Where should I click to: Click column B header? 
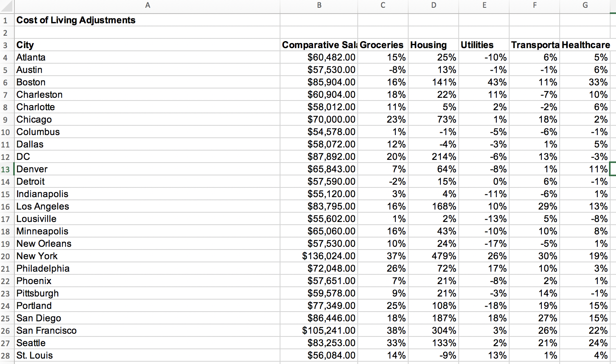tap(319, 5)
